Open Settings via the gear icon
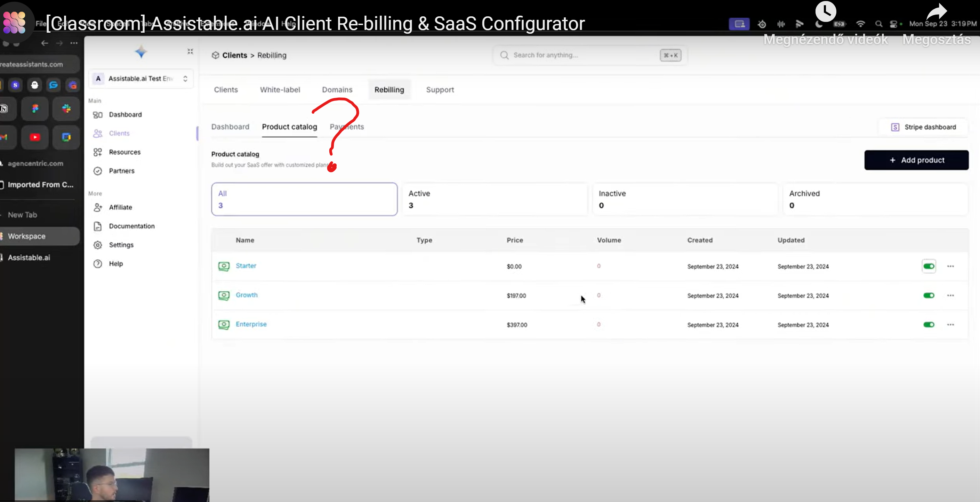Screen dimensions: 980x502 pyautogui.click(x=98, y=245)
